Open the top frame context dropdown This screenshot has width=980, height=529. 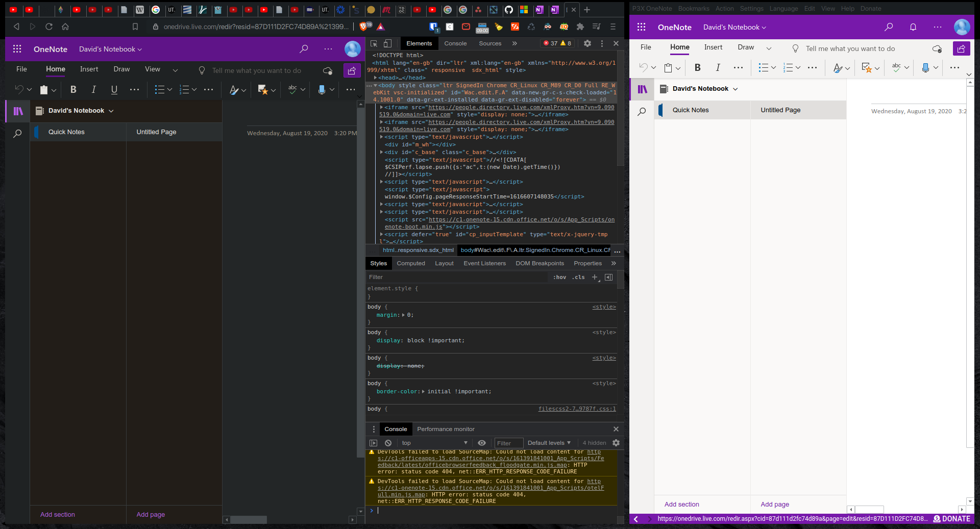coord(434,443)
